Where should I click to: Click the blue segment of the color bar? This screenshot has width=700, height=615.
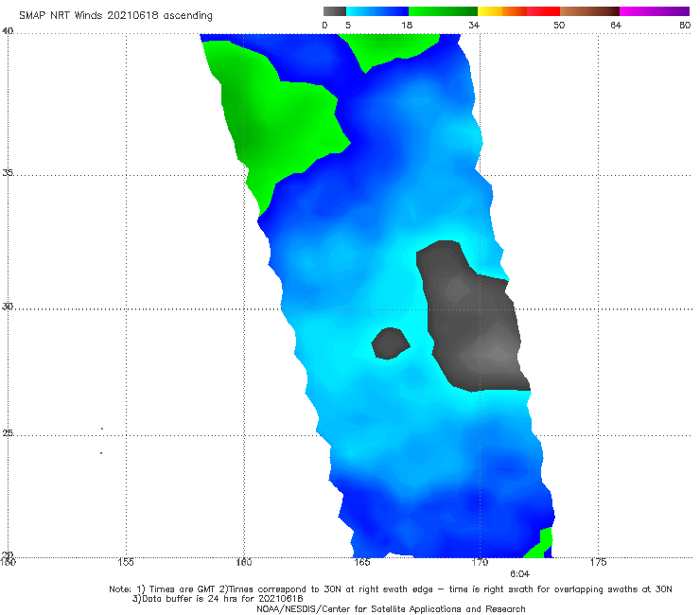tap(377, 11)
